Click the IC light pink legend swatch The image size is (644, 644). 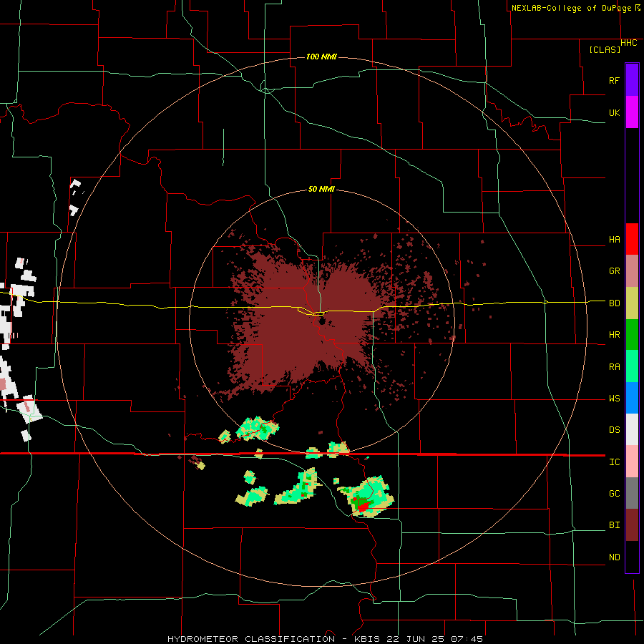632,462
